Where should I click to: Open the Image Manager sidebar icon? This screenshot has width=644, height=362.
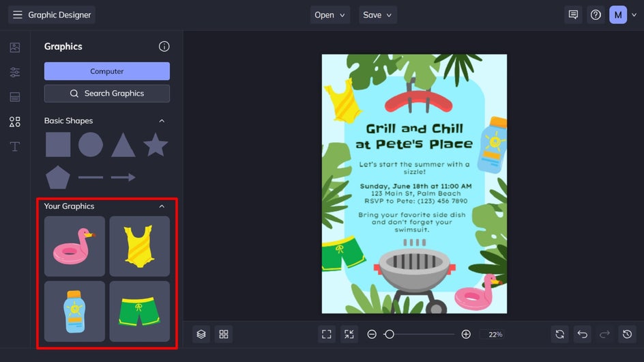(x=15, y=47)
